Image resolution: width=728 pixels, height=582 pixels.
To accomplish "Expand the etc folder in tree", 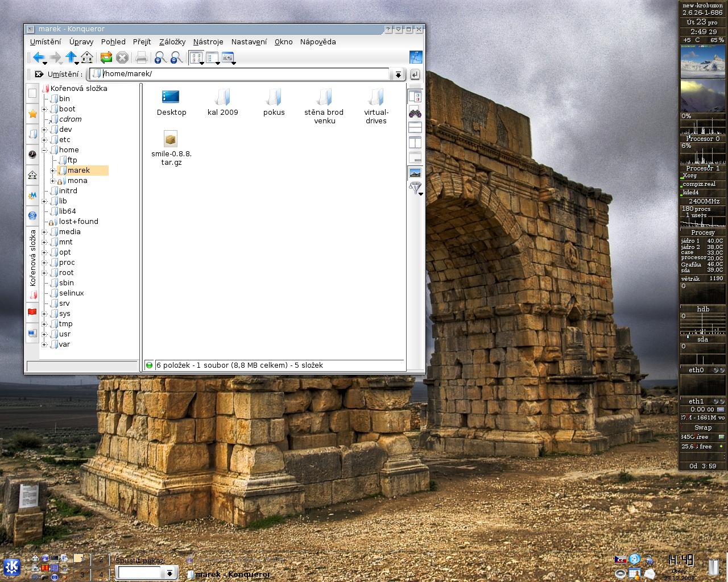I will (44, 140).
